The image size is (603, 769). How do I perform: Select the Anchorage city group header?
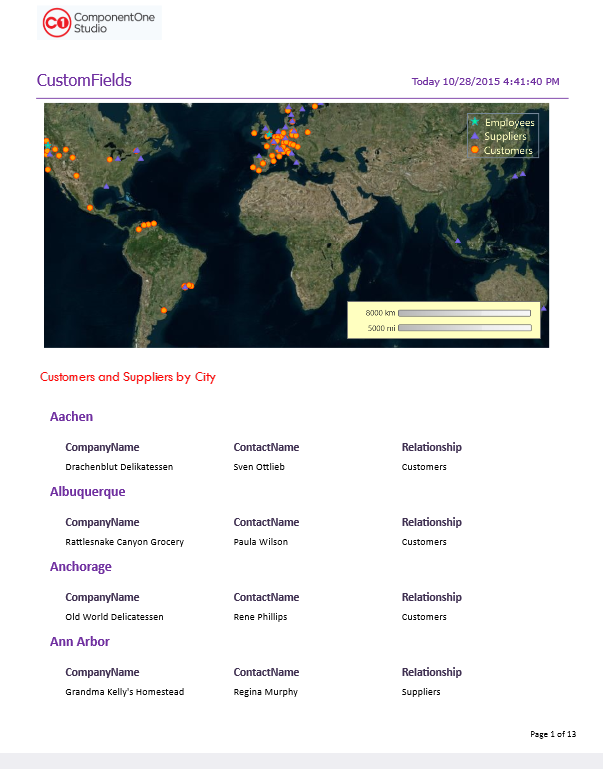[80, 567]
